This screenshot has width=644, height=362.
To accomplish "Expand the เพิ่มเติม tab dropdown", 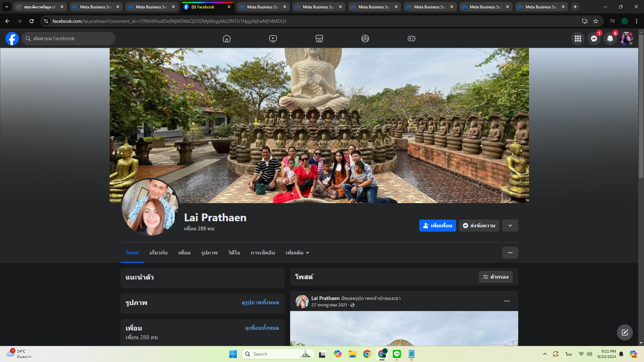I will click(x=298, y=253).
